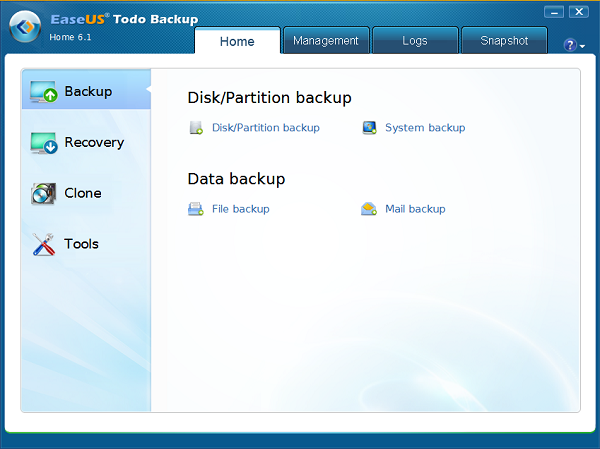Select Recovery label in the sidebar

94,142
